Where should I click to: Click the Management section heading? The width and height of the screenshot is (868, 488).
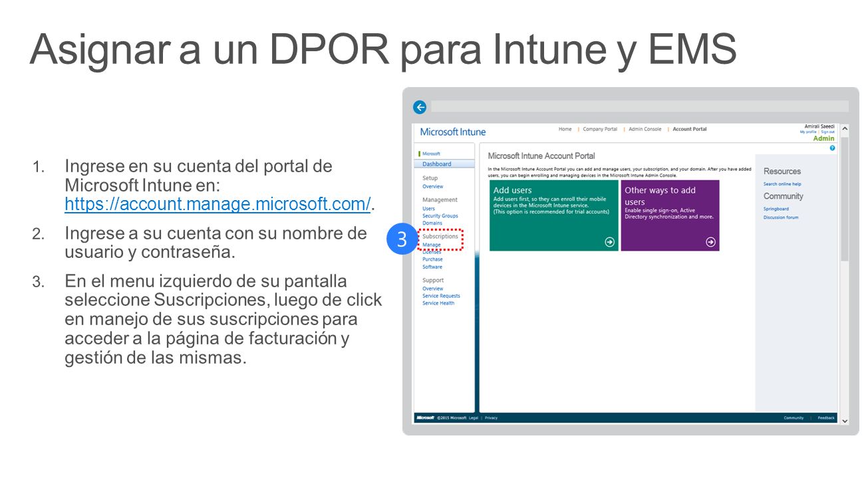click(440, 199)
